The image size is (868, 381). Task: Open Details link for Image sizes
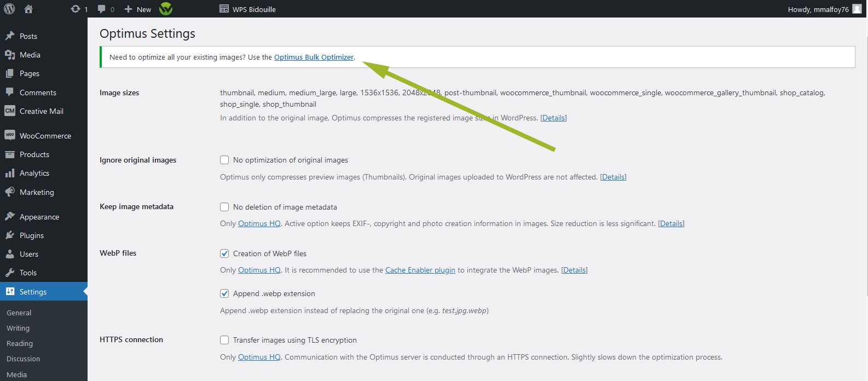pyautogui.click(x=553, y=118)
